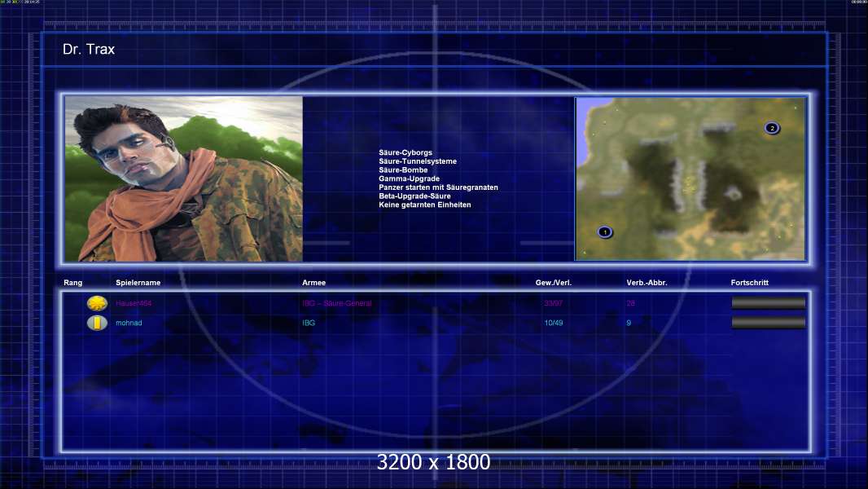Click mohnad's loading progress bar
The height and width of the screenshot is (489, 868).
coord(769,322)
